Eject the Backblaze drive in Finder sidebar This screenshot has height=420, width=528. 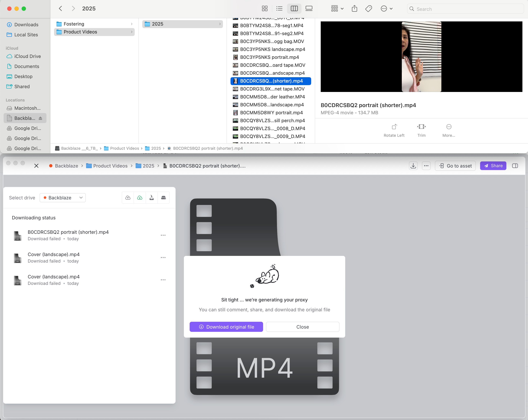40,118
